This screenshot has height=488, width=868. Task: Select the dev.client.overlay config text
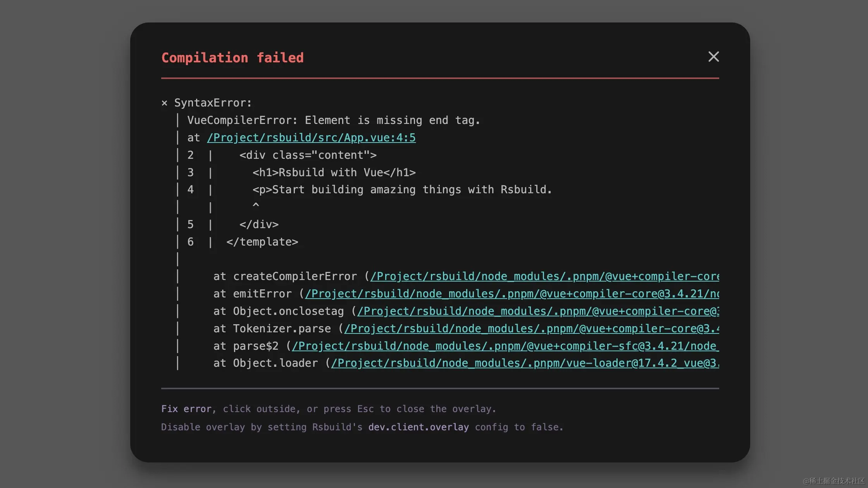tap(418, 427)
